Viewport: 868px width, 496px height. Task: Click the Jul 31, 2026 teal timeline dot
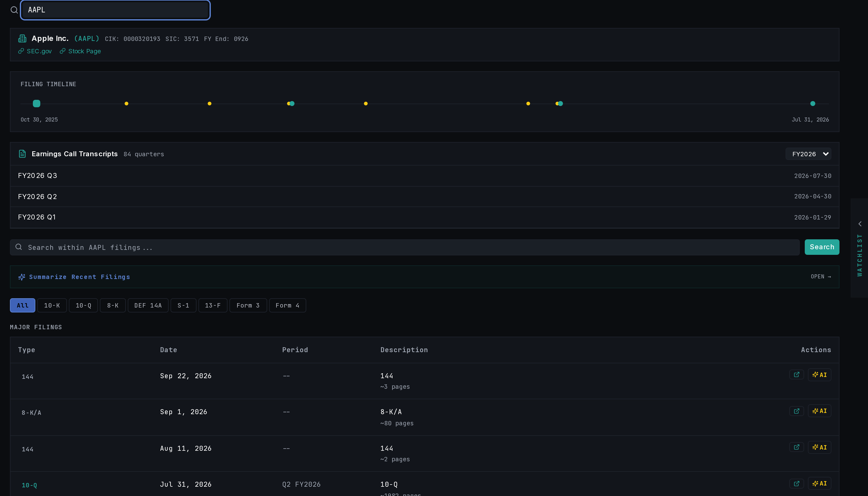813,104
